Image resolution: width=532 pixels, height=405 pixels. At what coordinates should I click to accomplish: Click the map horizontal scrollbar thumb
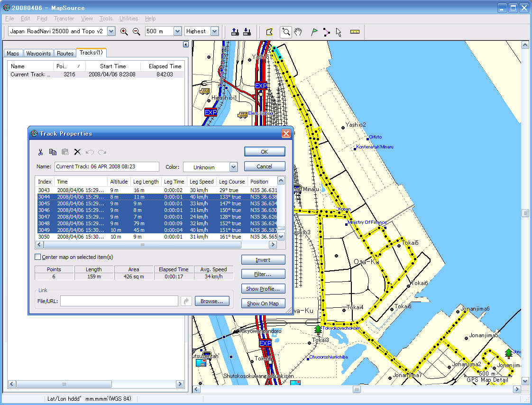pos(357,389)
